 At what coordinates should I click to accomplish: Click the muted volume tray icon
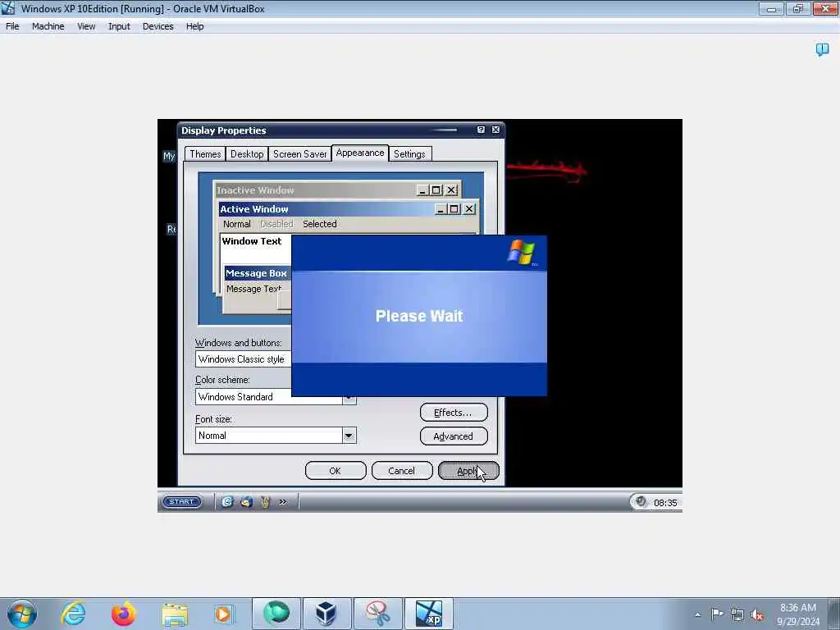[x=757, y=614]
